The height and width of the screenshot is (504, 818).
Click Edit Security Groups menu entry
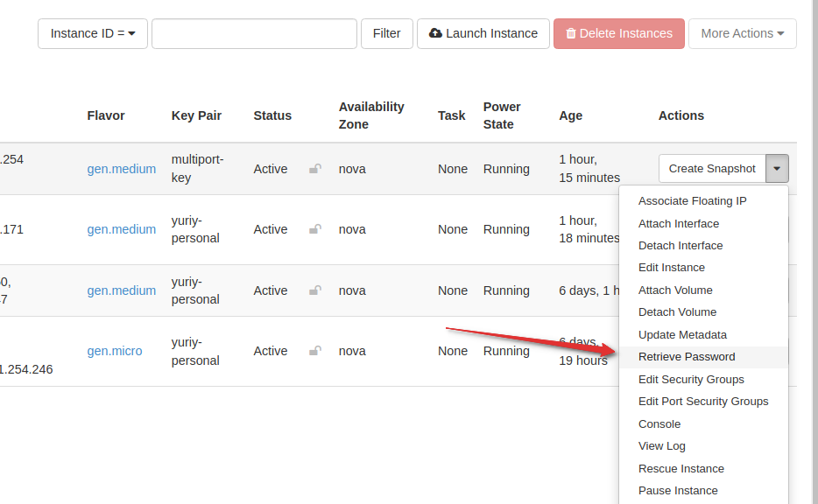[x=691, y=379]
